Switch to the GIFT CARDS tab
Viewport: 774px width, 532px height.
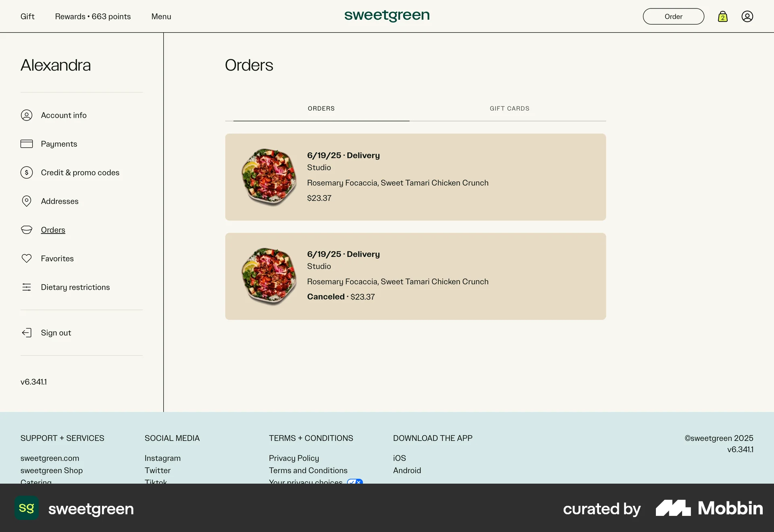pyautogui.click(x=510, y=108)
